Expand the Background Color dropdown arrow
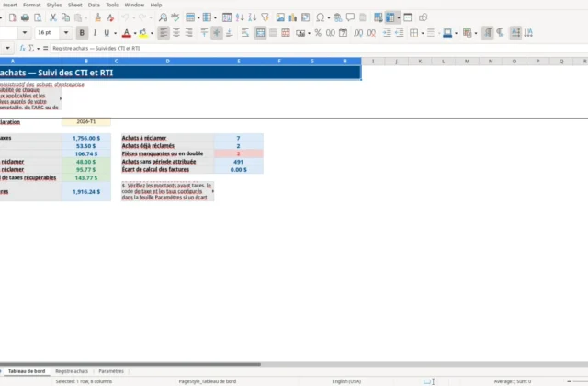This screenshot has width=588, height=386. [152, 33]
